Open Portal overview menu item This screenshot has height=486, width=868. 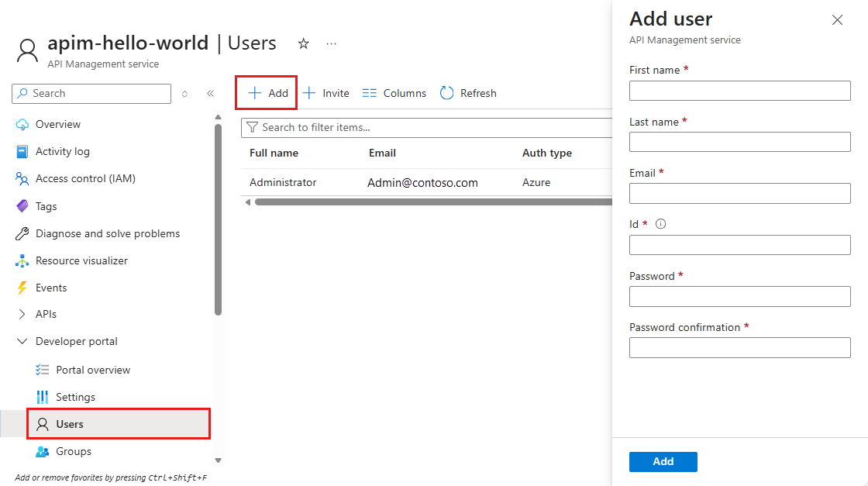point(93,370)
